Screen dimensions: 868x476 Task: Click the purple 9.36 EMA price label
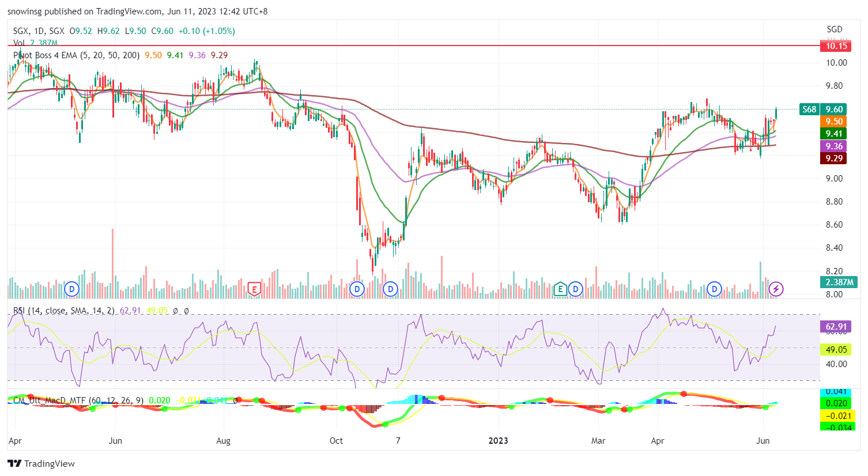click(x=834, y=146)
